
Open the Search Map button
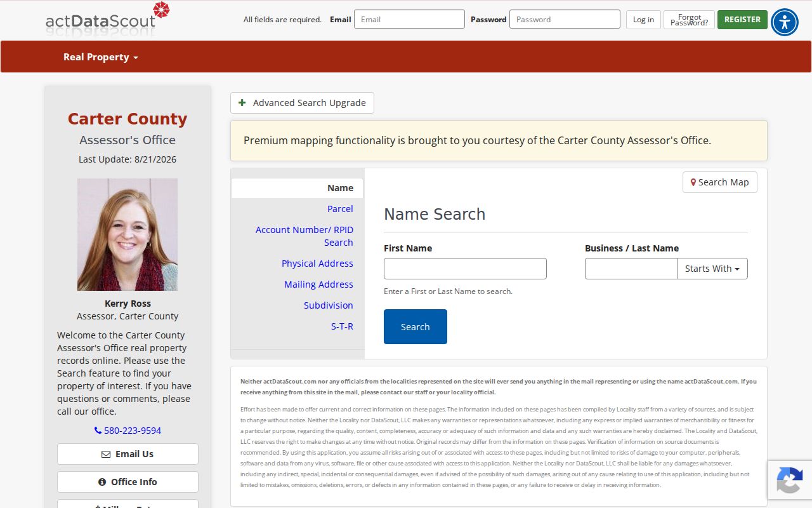coord(720,182)
